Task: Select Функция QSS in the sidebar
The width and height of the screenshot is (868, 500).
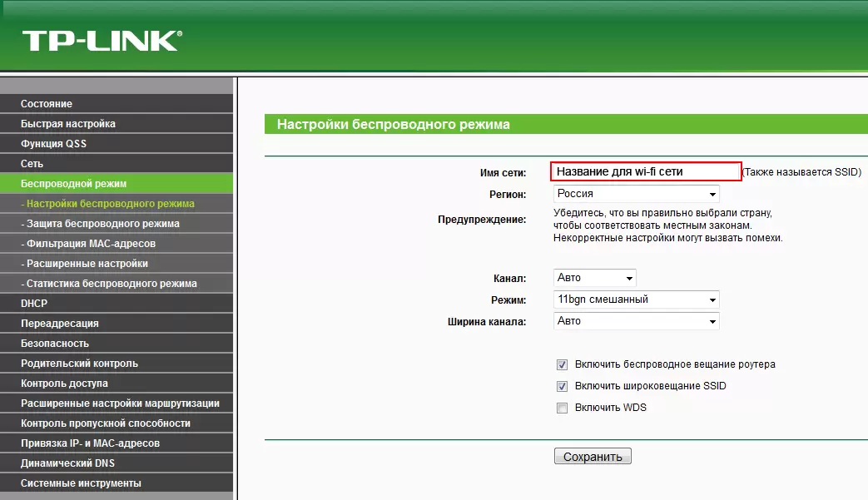Action: (53, 144)
